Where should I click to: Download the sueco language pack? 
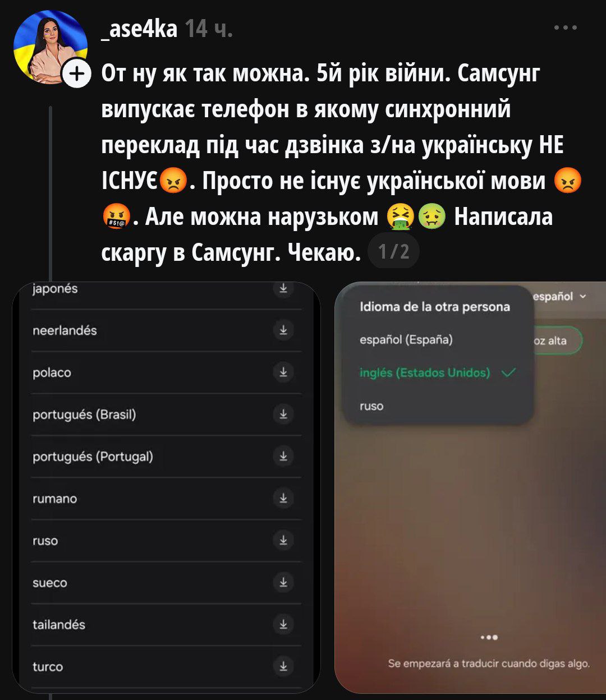(x=283, y=582)
